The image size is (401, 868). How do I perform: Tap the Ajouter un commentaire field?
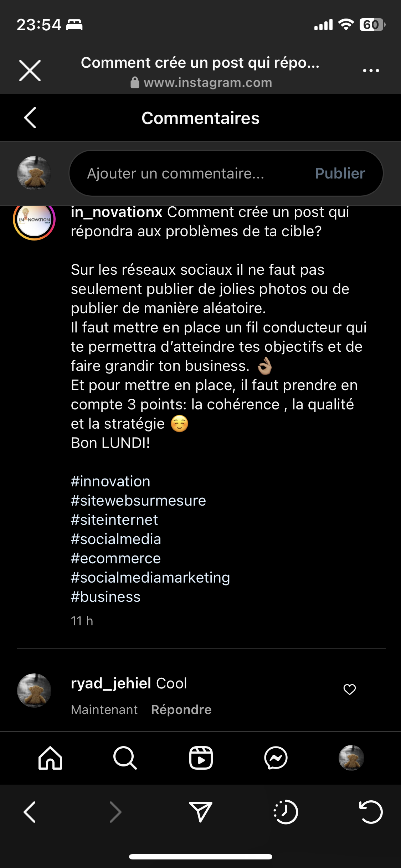(x=192, y=174)
